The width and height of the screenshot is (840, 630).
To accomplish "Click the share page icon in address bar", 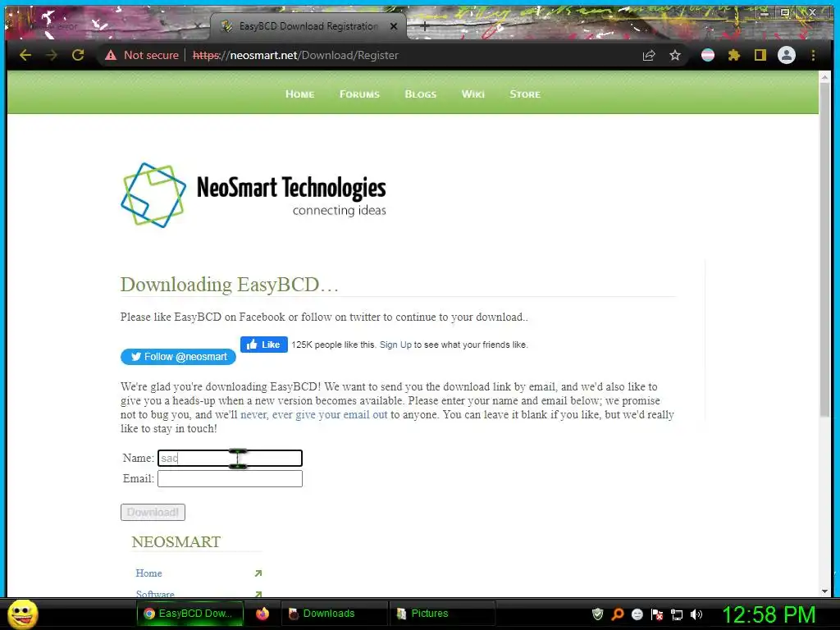I will [x=649, y=55].
